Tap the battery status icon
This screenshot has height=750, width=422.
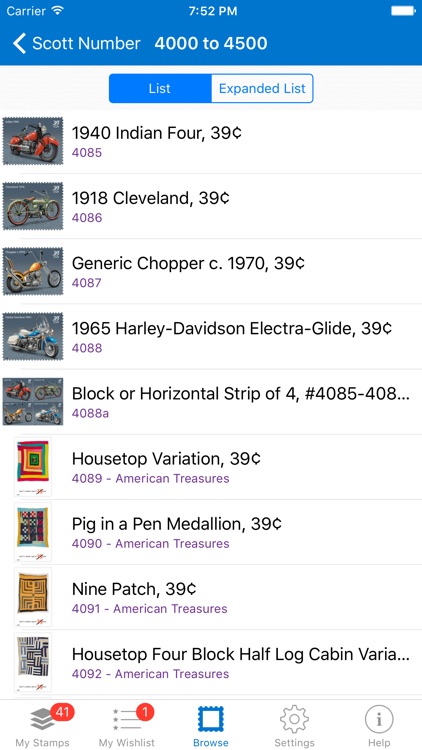tap(403, 11)
